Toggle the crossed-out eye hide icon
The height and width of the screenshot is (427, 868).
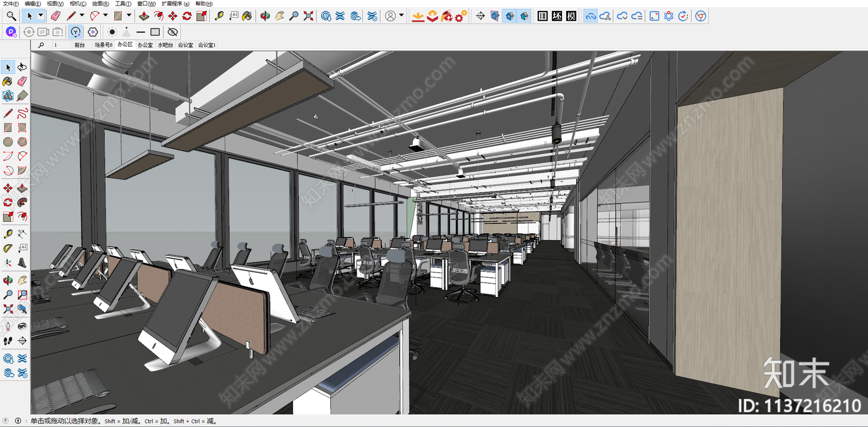173,32
